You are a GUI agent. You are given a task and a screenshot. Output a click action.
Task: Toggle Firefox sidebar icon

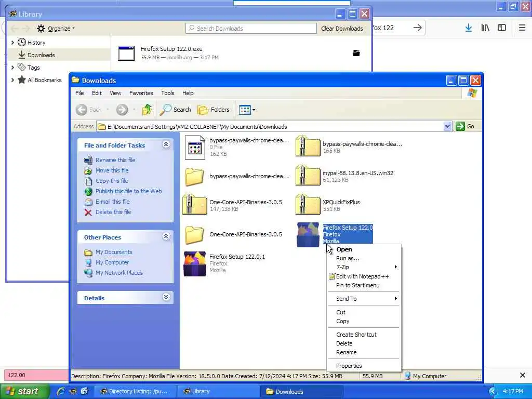502,28
